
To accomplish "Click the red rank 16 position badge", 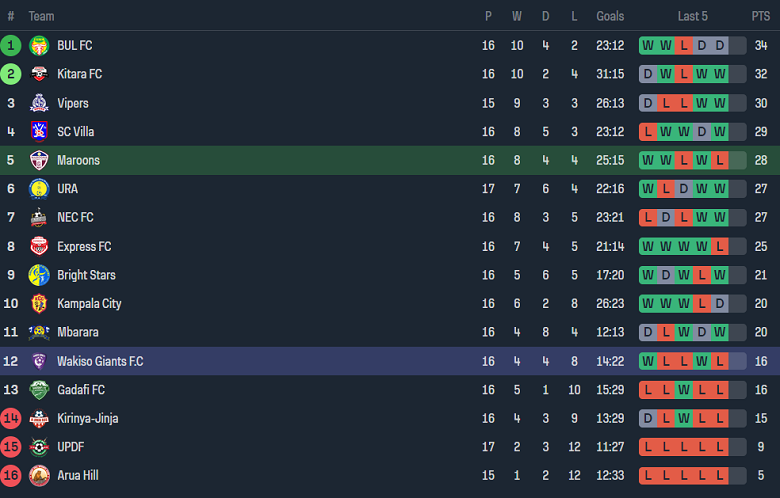I will click(11, 476).
